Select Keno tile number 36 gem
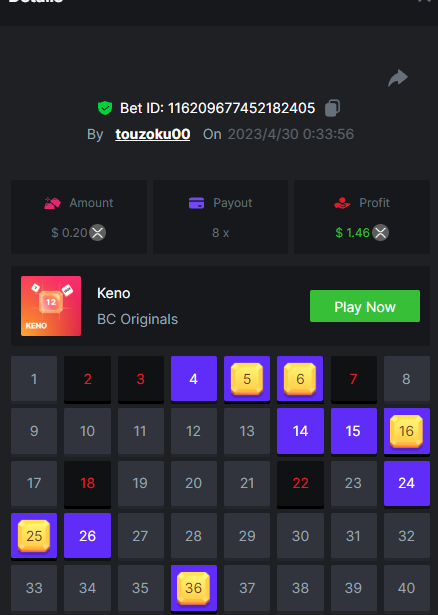This screenshot has height=615, width=438. (194, 588)
